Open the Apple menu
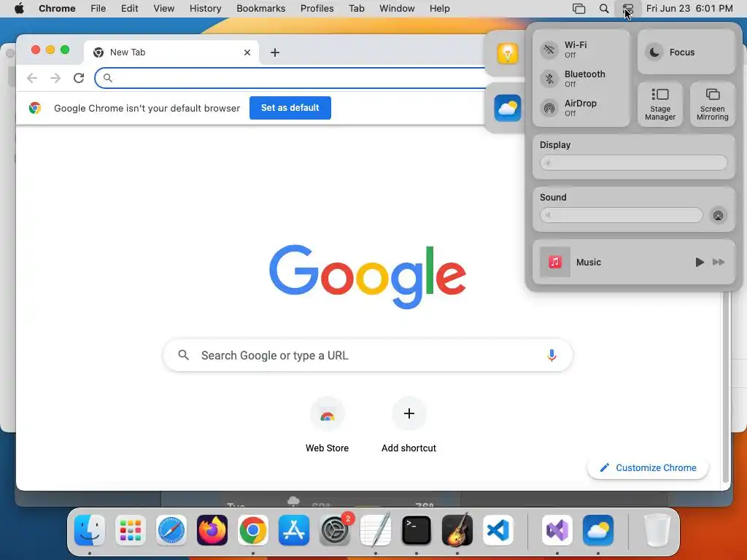The image size is (747, 560). coord(19,9)
